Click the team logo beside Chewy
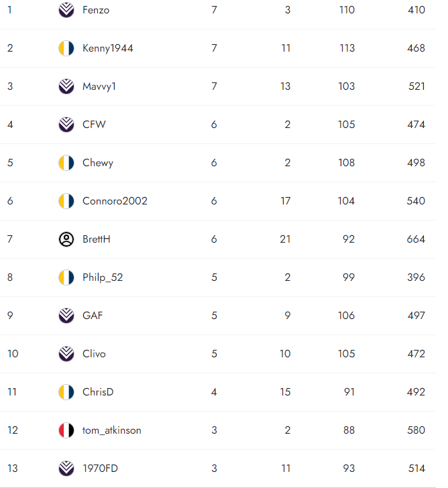This screenshot has height=488, width=448. 66,163
